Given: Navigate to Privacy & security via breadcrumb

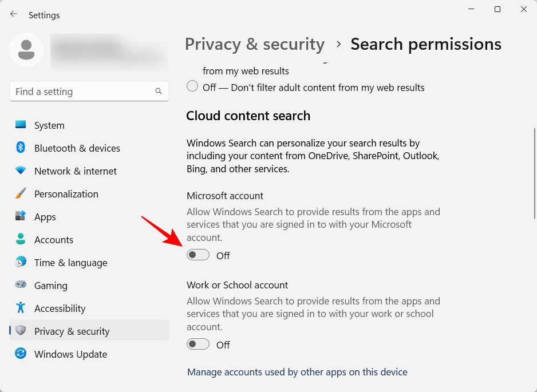Looking at the screenshot, I should 254,44.
